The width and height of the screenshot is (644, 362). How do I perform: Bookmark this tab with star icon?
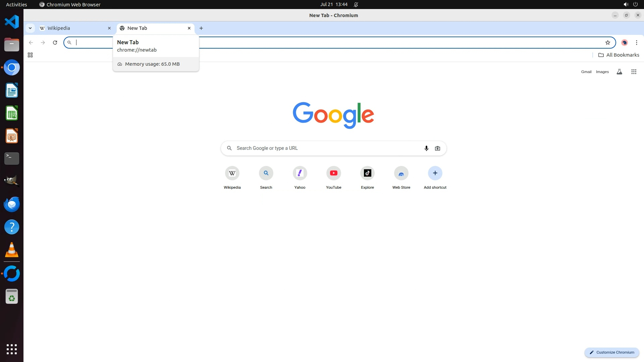(x=607, y=43)
